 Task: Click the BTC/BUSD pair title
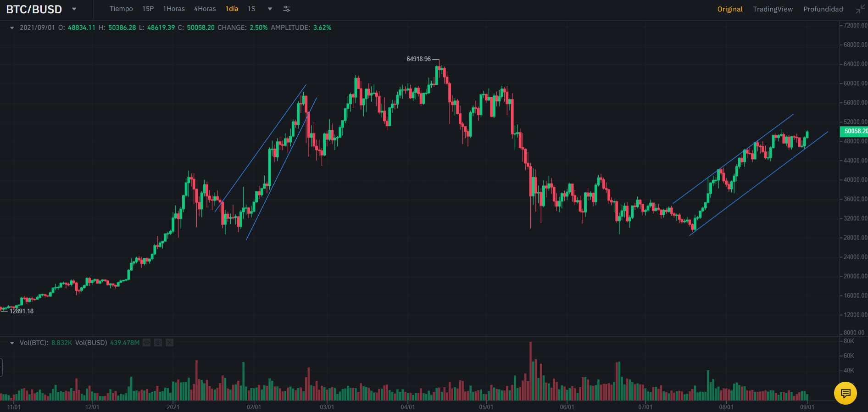coord(34,9)
